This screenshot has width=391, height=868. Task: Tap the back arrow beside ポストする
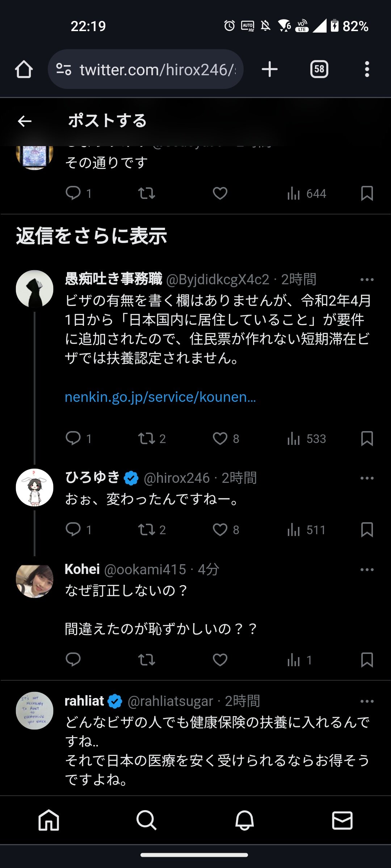point(25,121)
